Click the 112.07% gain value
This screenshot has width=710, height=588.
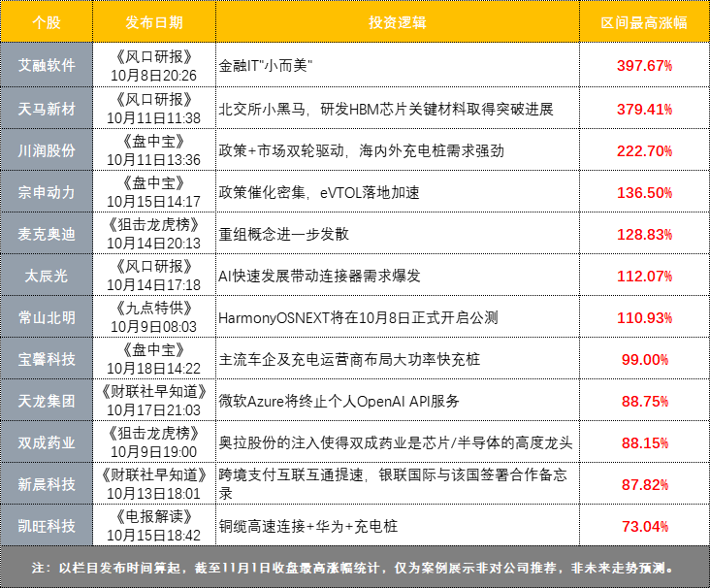tap(644, 276)
